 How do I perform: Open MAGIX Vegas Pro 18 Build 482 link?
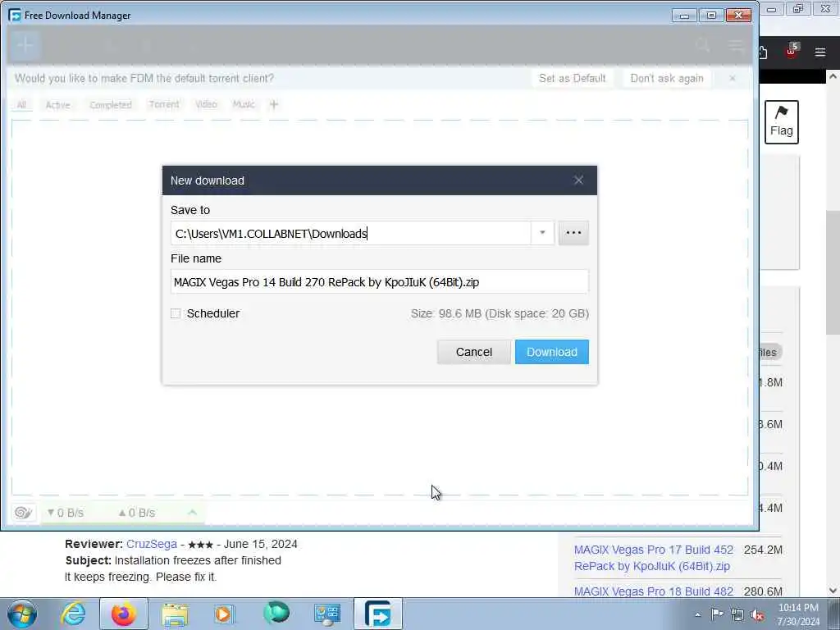coord(654,591)
